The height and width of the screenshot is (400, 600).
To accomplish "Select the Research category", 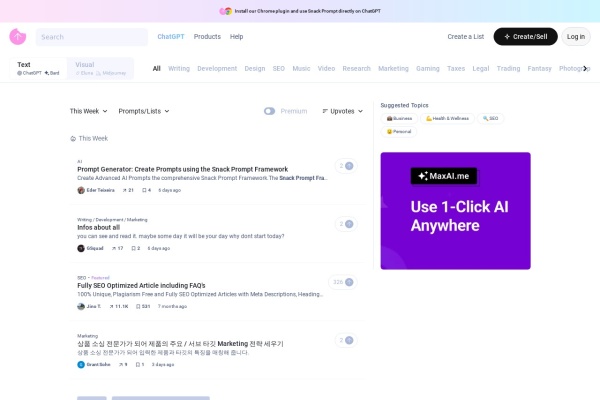I will (356, 69).
